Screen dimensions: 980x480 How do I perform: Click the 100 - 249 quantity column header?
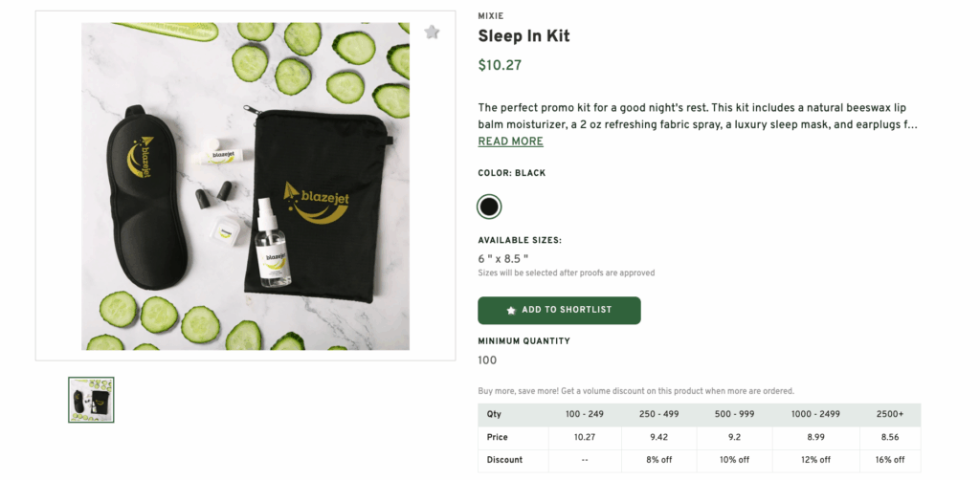[x=585, y=415]
